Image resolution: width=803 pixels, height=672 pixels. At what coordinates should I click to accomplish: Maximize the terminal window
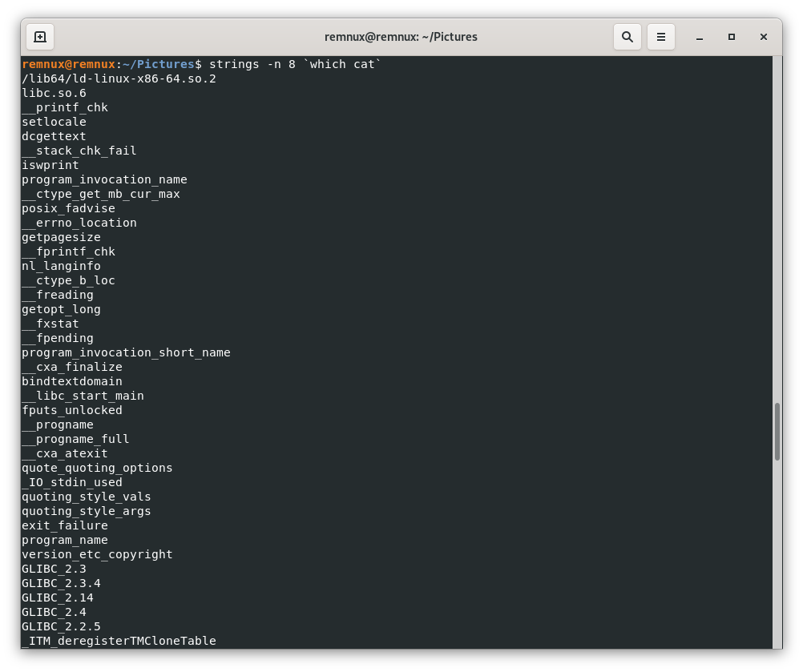coord(732,37)
